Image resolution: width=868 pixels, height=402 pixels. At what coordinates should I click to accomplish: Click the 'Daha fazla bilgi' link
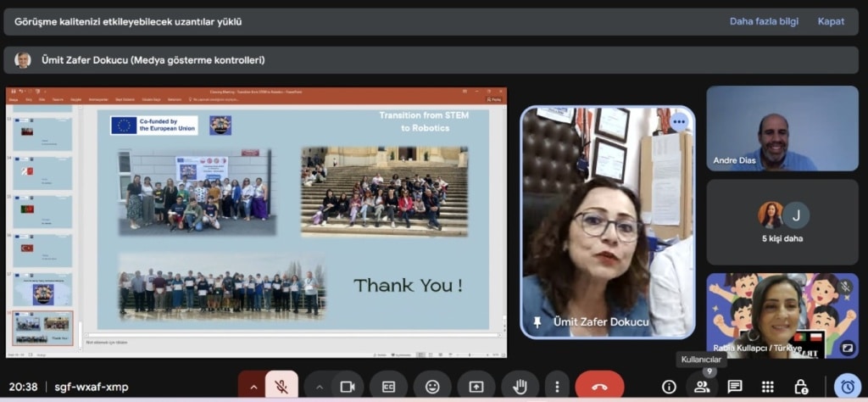(764, 21)
